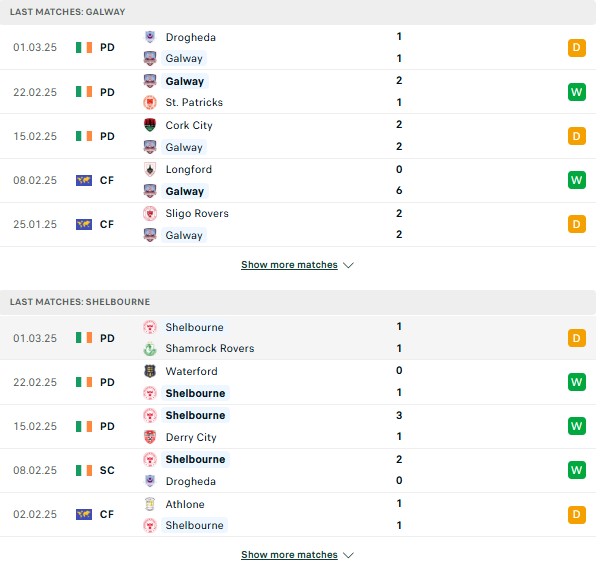The height and width of the screenshot is (576, 601).
Task: Click the CF world flag for Athlone match
Action: tap(84, 514)
